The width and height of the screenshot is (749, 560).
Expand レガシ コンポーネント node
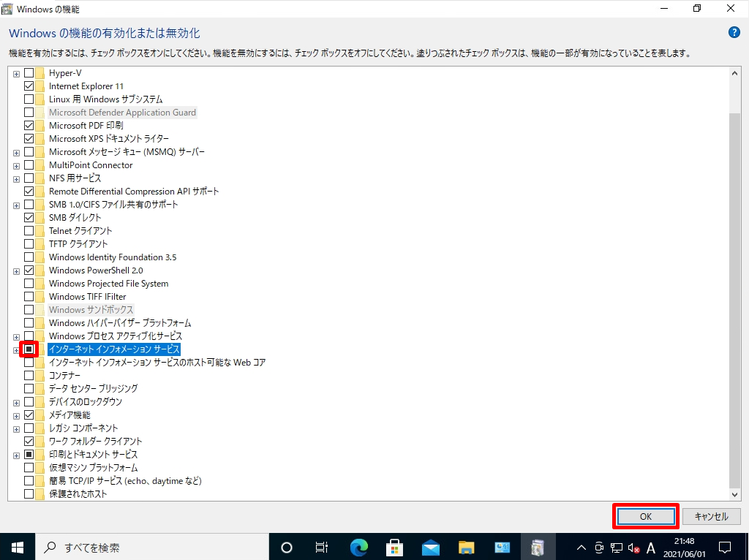16,429
